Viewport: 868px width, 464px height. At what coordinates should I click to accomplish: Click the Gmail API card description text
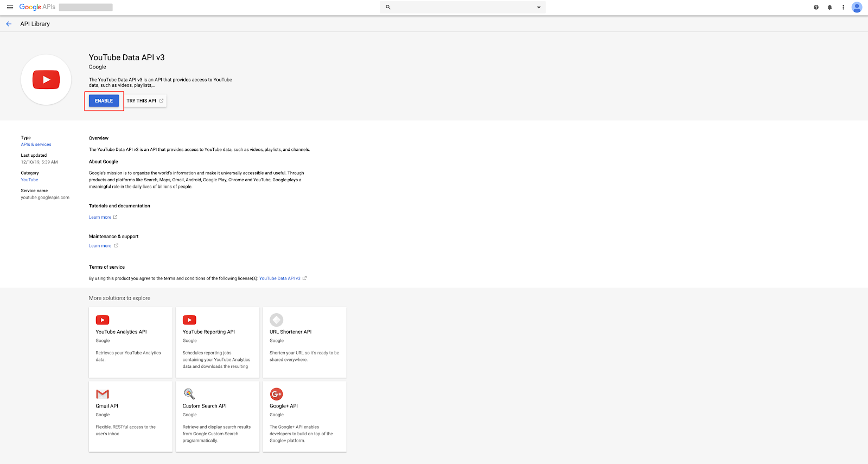[126, 430]
